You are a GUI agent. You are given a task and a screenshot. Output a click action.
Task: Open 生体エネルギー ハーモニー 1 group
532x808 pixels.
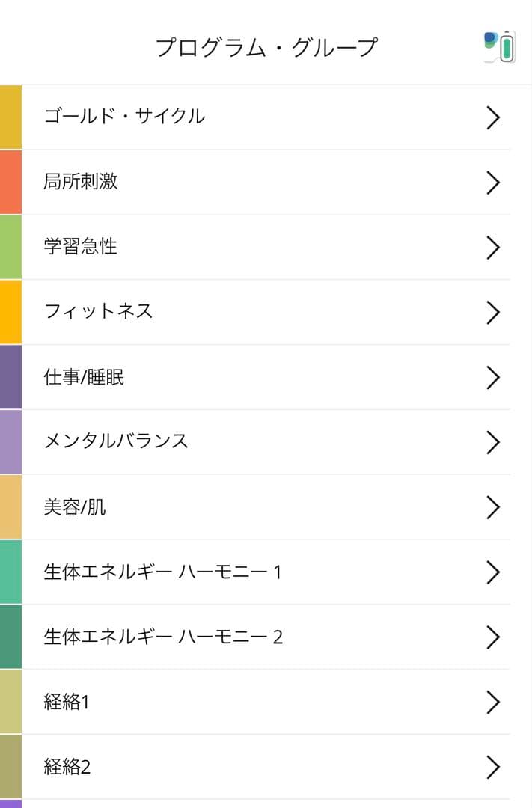pos(162,572)
